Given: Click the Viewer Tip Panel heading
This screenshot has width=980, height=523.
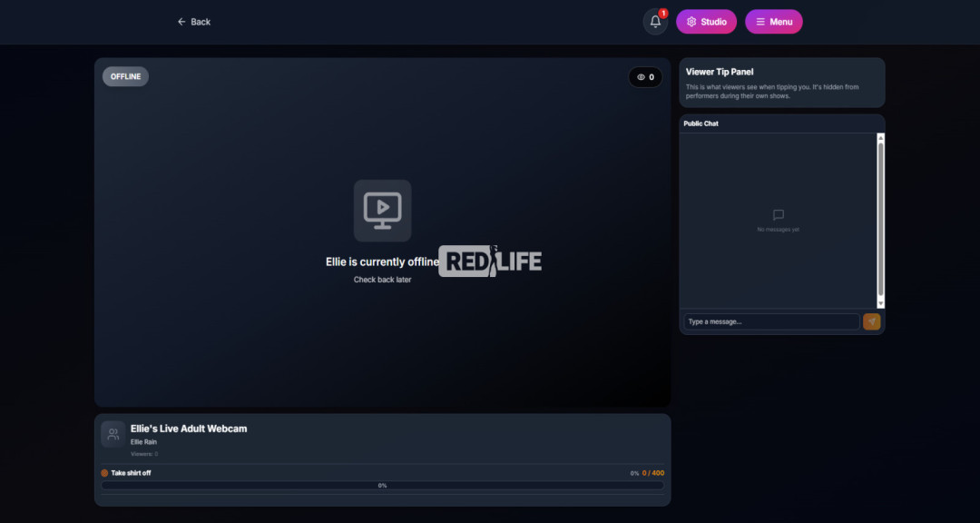Looking at the screenshot, I should [x=720, y=72].
